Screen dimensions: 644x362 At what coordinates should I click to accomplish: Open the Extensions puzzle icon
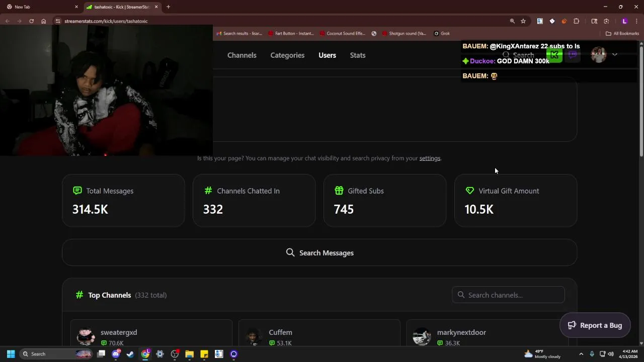(x=577, y=21)
